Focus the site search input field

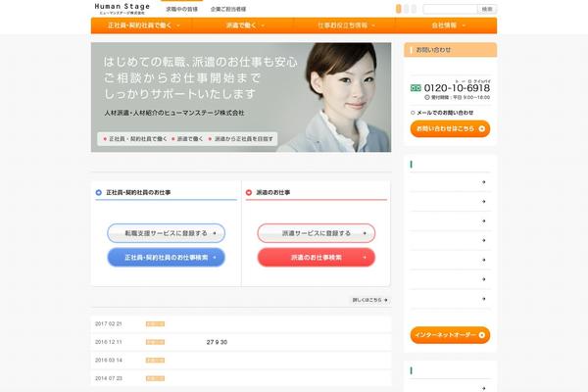point(450,9)
